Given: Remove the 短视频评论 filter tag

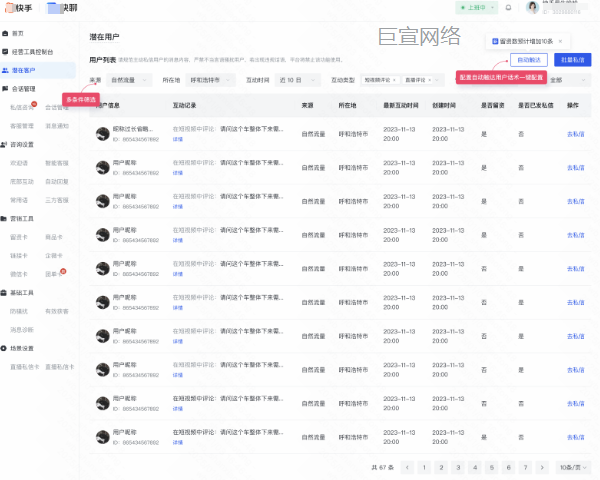Looking at the screenshot, I should (x=394, y=80).
